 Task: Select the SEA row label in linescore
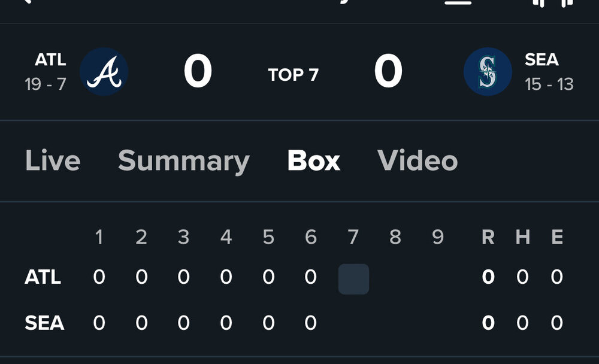44,323
